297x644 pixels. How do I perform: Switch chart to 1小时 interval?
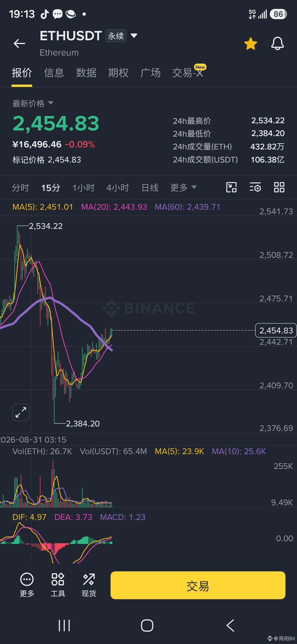click(84, 187)
